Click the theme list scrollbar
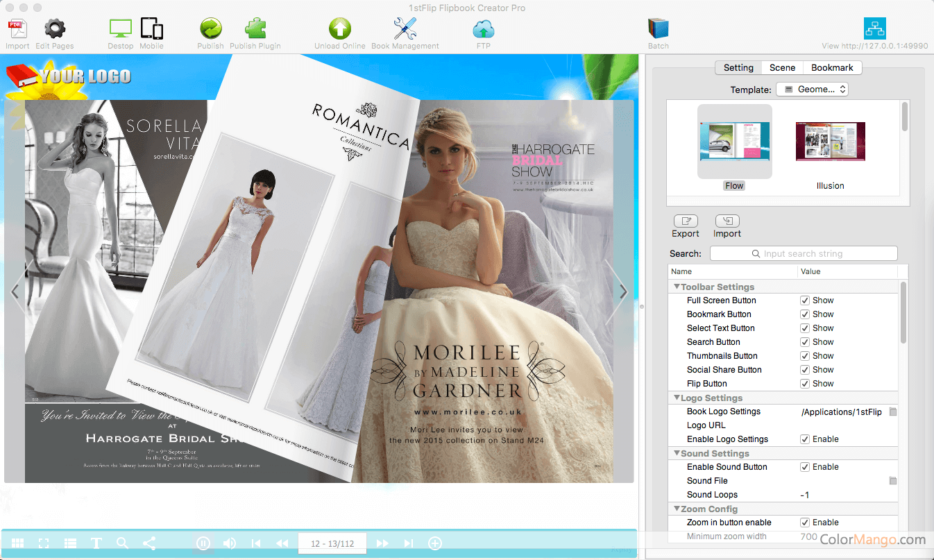 click(x=904, y=116)
